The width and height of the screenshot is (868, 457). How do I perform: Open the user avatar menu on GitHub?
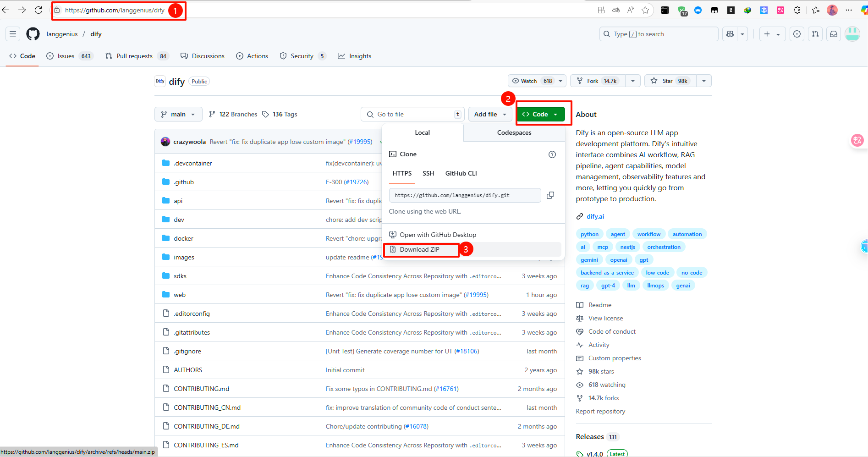[852, 34]
